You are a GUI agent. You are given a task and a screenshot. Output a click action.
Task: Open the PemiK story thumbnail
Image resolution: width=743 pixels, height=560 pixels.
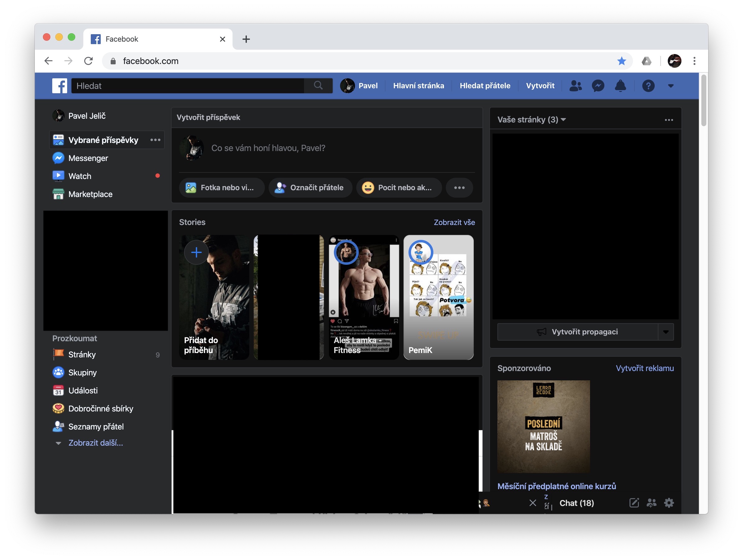tap(438, 297)
